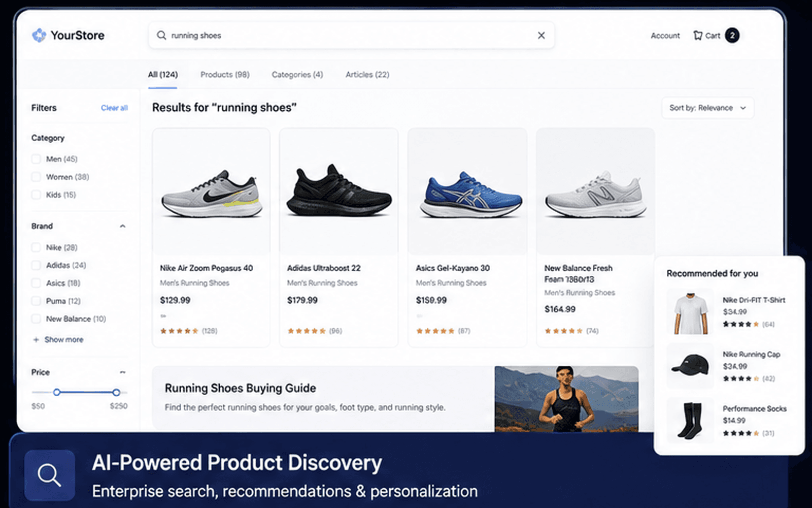Enable the Adidas brand filter
812x508 pixels.
point(36,265)
